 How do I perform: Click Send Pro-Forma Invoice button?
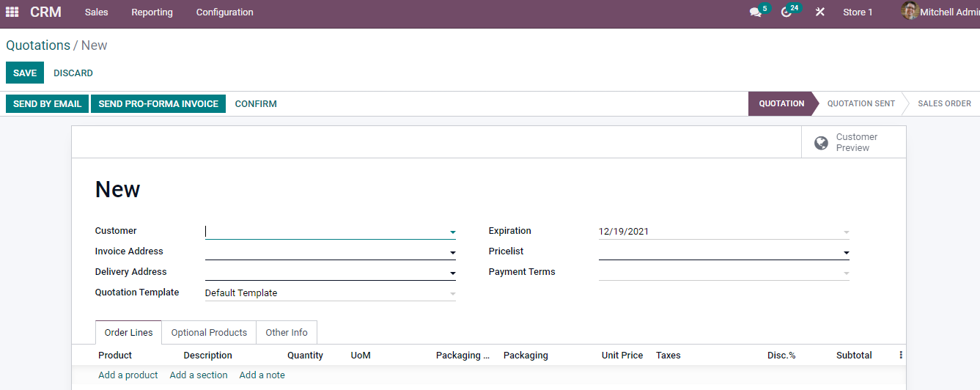click(x=158, y=104)
